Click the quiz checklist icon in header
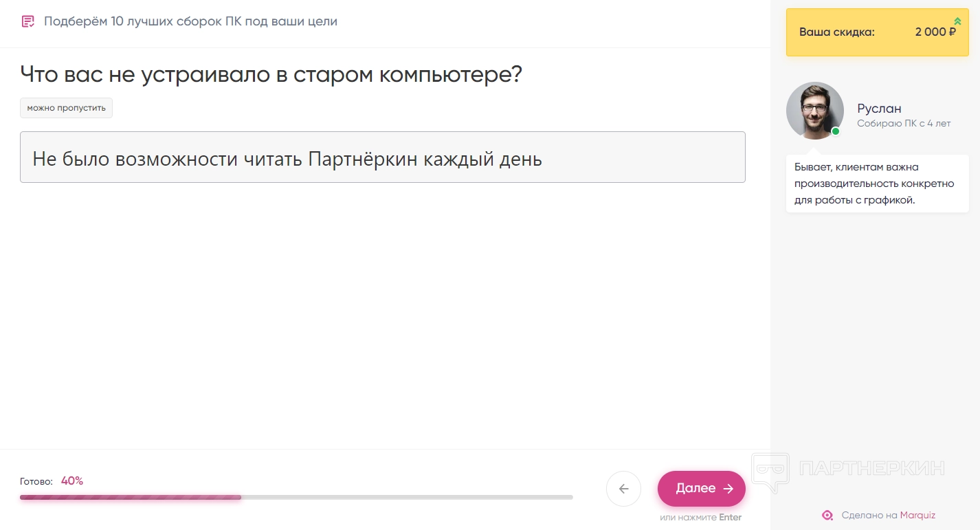Screen dimensions: 980x530 tap(28, 21)
